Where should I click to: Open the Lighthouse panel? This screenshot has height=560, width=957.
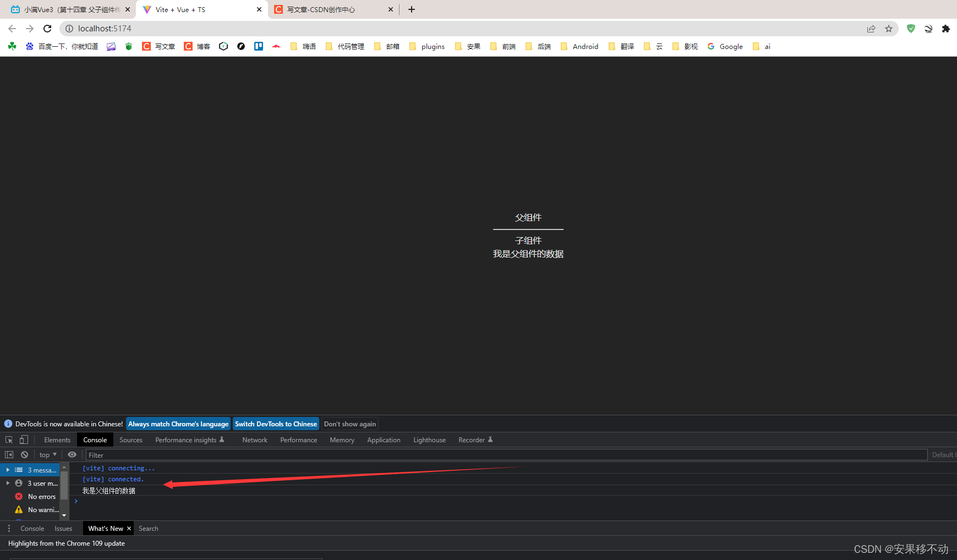coord(429,440)
